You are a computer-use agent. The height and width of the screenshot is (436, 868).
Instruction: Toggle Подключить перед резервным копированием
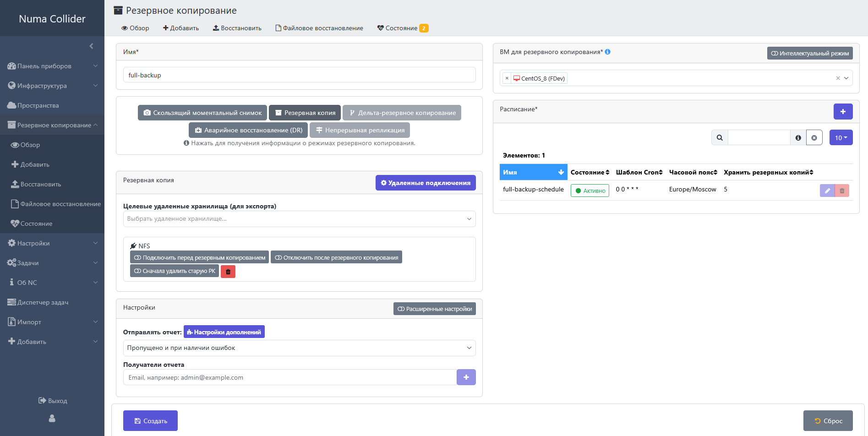coord(199,257)
